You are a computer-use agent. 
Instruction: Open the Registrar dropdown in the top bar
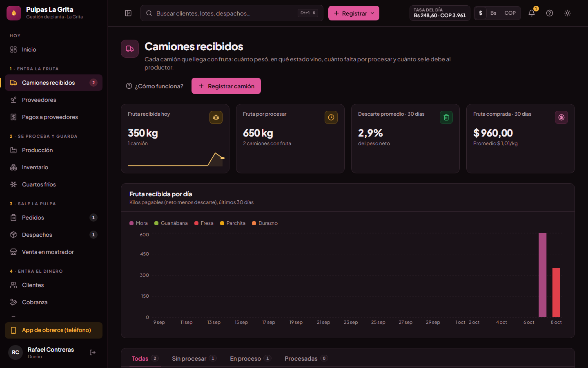point(354,13)
